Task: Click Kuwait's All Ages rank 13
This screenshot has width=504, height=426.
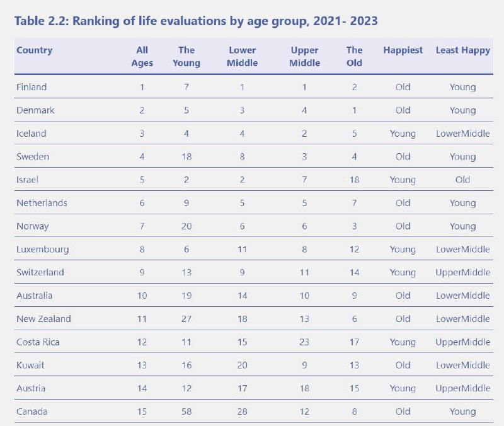Action: [x=142, y=366]
